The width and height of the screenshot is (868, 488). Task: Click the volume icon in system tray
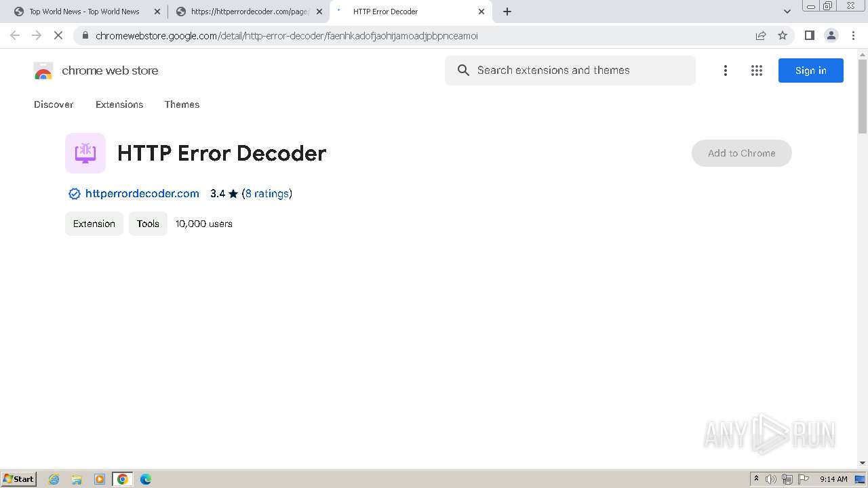(x=771, y=479)
